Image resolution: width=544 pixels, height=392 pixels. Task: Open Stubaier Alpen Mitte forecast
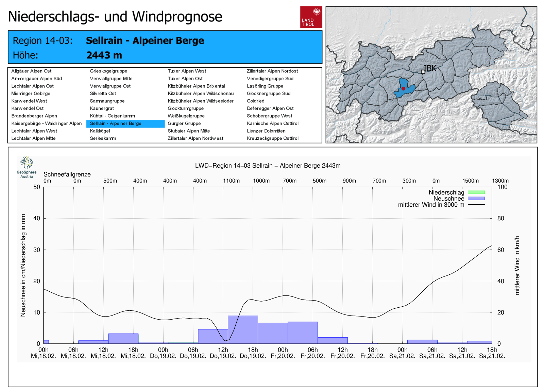tap(189, 131)
